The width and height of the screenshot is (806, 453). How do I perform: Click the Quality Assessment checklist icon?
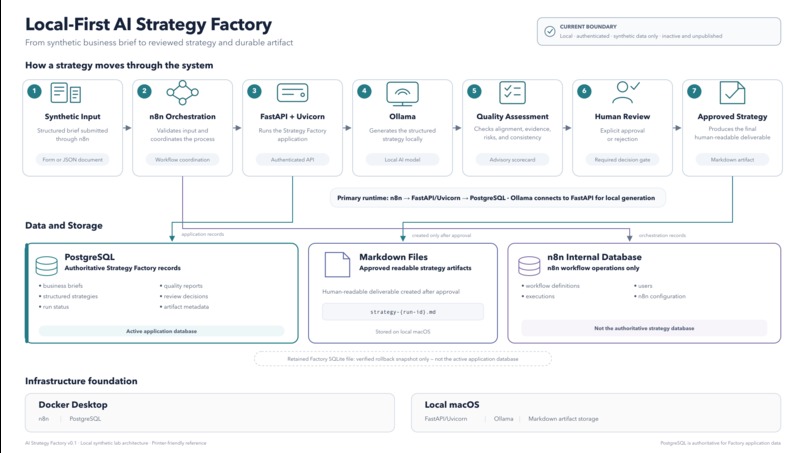point(512,93)
